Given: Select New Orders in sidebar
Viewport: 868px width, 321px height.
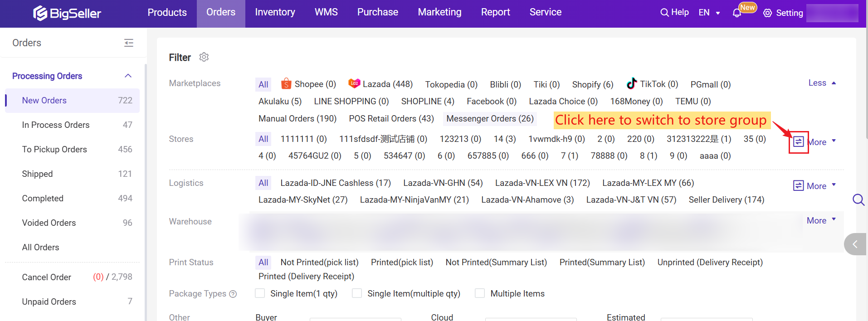Looking at the screenshot, I should tap(73, 101).
